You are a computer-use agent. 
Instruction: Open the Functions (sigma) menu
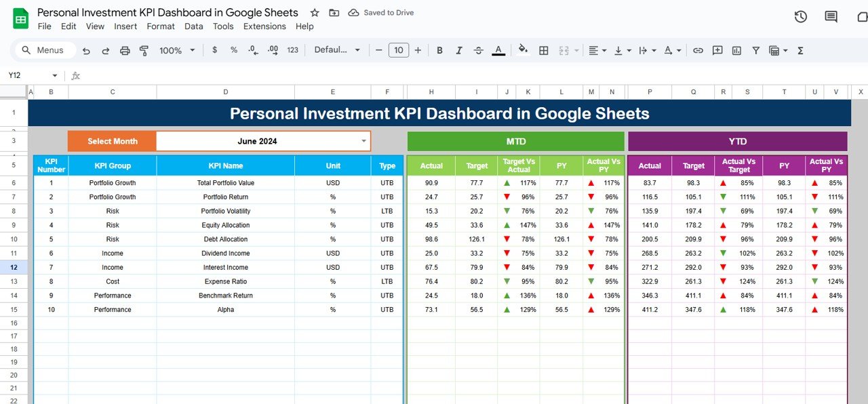point(800,50)
